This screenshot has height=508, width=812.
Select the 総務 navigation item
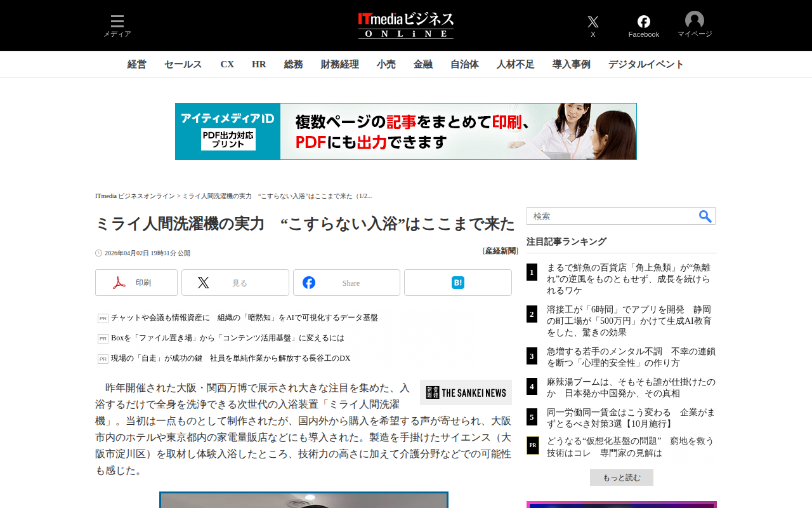click(x=294, y=64)
